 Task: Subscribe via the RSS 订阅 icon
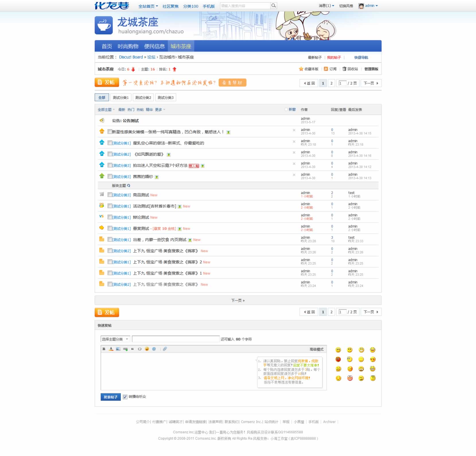pos(326,69)
